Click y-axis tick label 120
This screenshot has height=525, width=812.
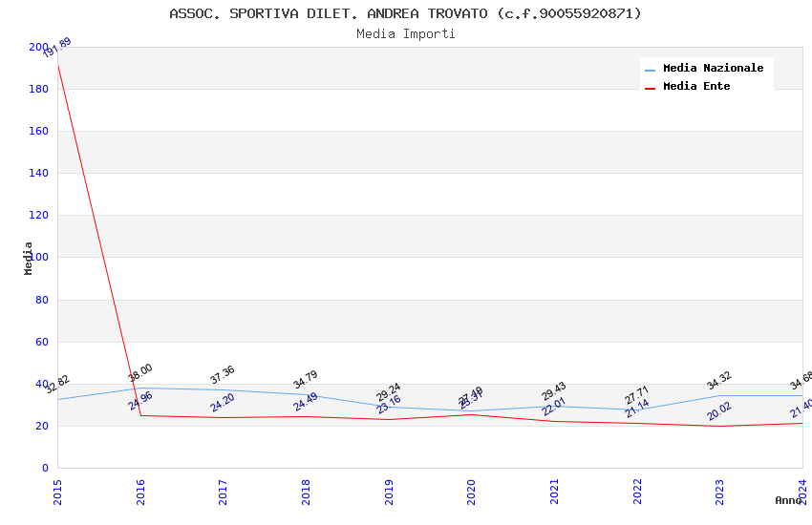click(x=39, y=215)
